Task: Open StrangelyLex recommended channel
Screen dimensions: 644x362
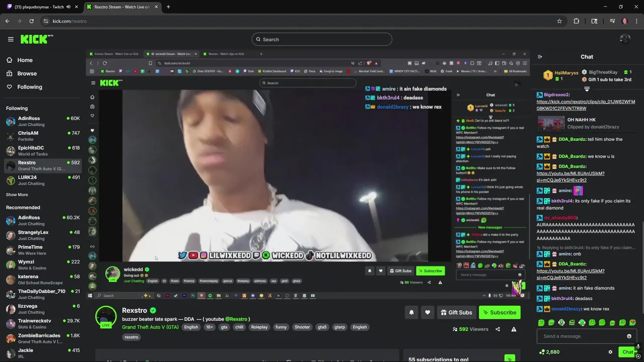Action: 43,235
